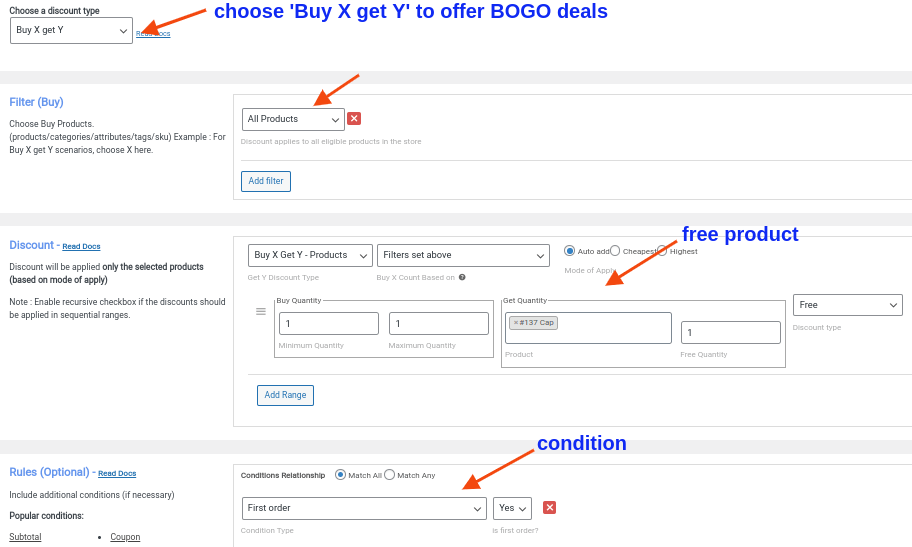Image resolution: width=912 pixels, height=547 pixels.
Task: Remove the All Products filter row
Action: point(354,119)
